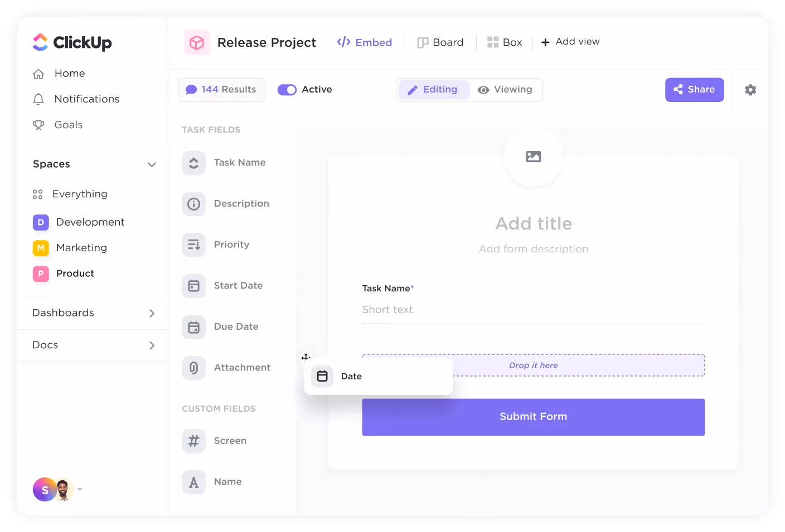Open the Development space

[x=90, y=222]
